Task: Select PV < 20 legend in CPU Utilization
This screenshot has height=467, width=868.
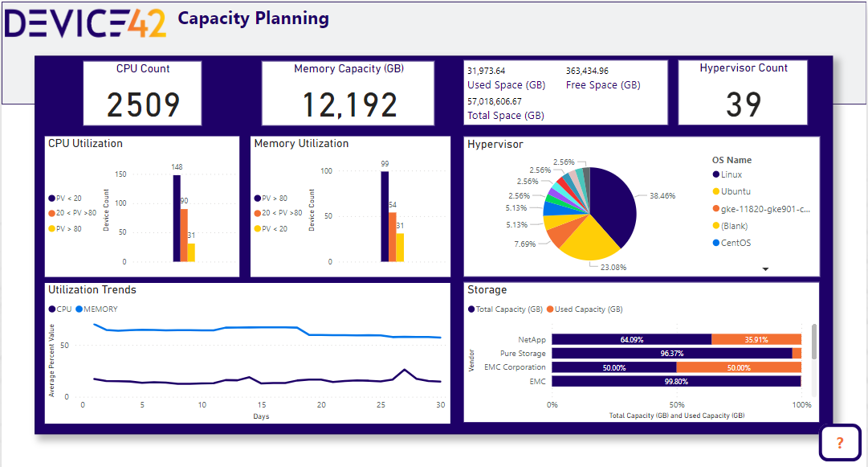Action: [68, 197]
